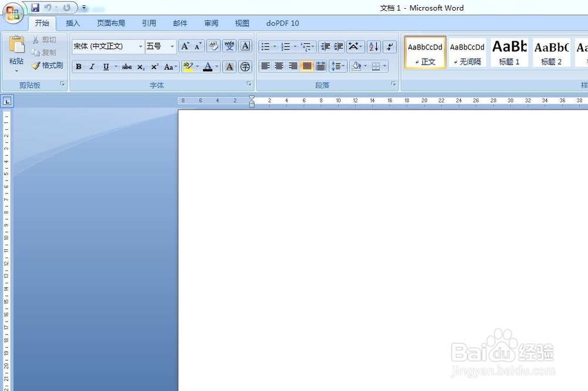Screen dimensions: 588x391
Task: Align text left
Action: point(266,66)
